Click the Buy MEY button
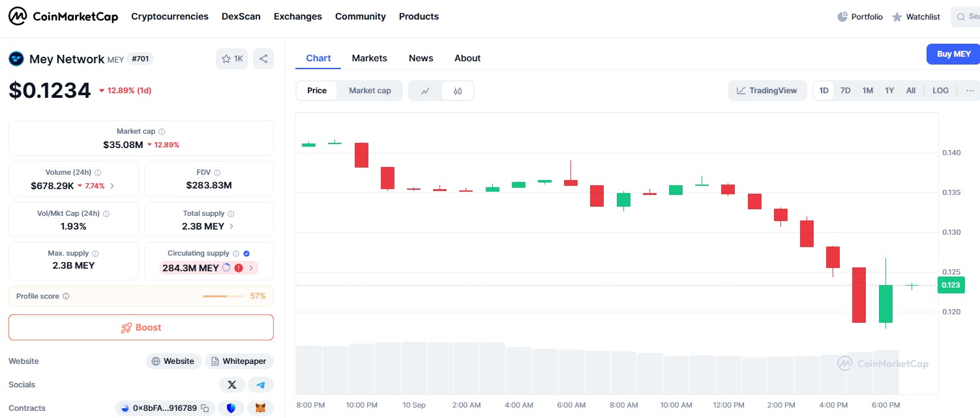Image resolution: width=980 pixels, height=418 pixels. coord(953,54)
